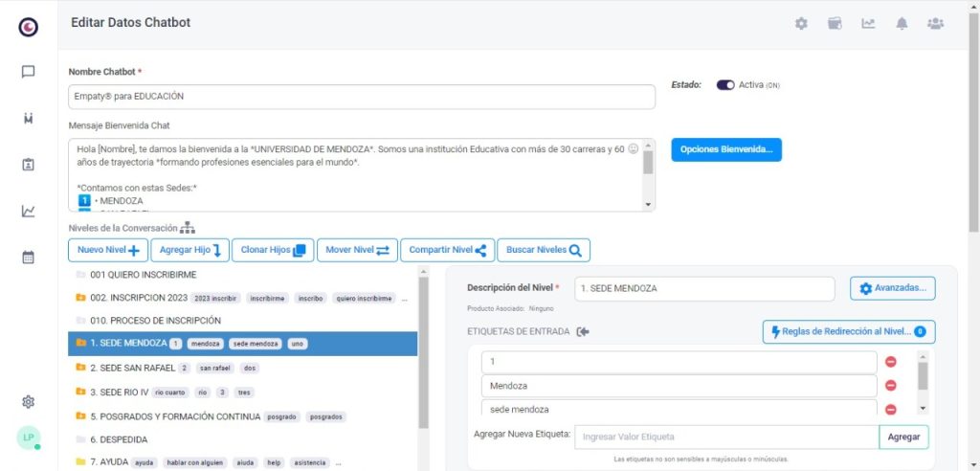This screenshot has width=980, height=471.
Task: Open the users group icon in header
Action: coord(936,24)
